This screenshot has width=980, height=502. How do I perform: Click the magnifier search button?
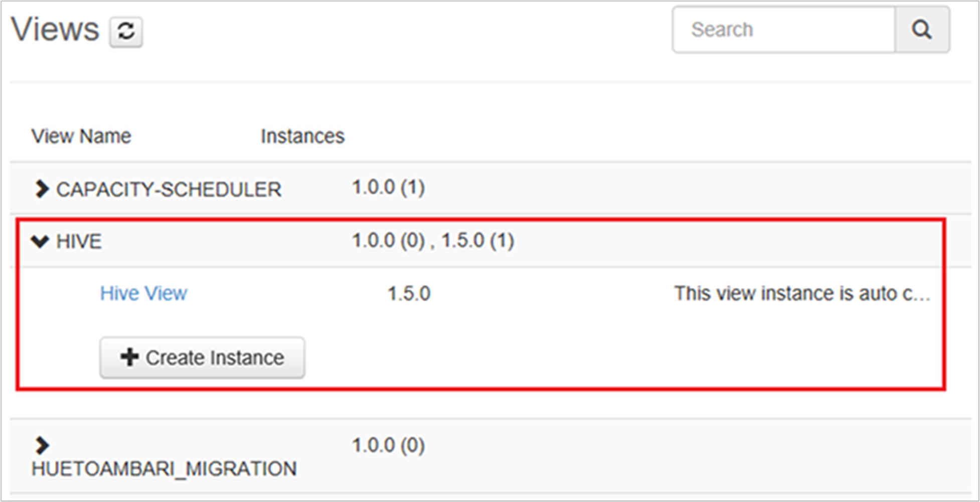click(x=922, y=30)
